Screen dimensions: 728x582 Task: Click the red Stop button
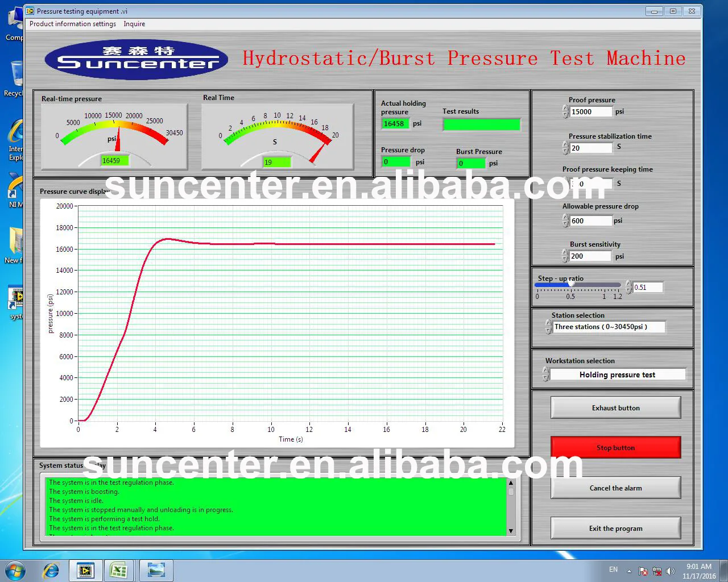pyautogui.click(x=615, y=447)
